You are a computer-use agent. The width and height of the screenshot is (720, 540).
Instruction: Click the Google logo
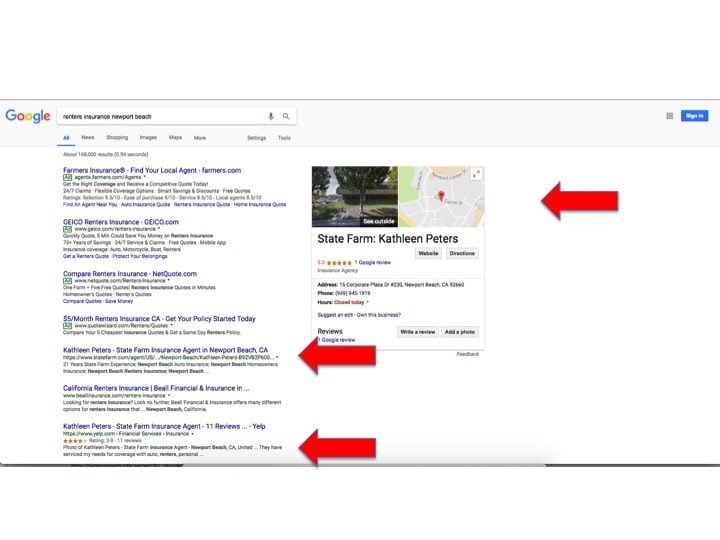coord(28,116)
